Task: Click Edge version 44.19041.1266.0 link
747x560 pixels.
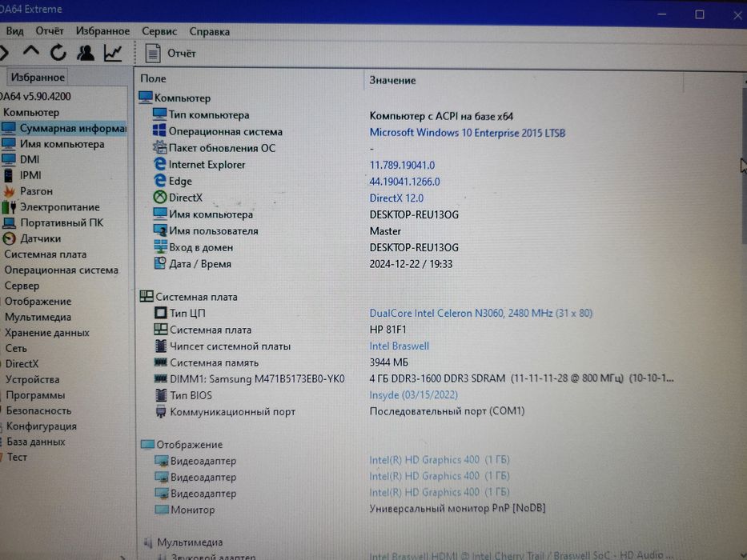Action: pyautogui.click(x=404, y=182)
